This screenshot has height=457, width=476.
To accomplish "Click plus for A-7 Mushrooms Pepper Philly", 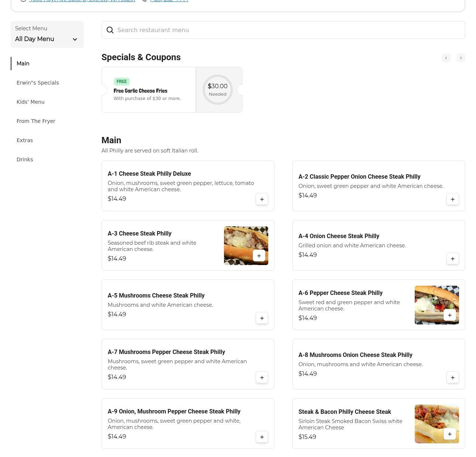I will pos(262,378).
